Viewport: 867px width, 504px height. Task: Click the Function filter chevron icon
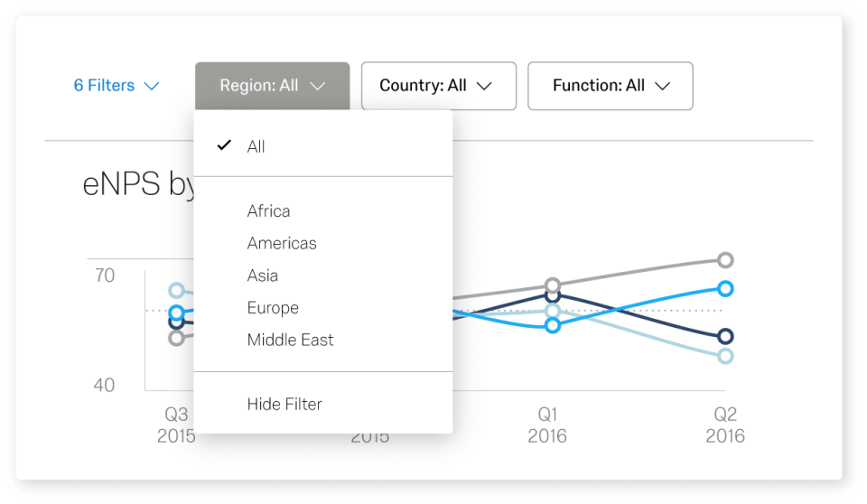(x=663, y=86)
